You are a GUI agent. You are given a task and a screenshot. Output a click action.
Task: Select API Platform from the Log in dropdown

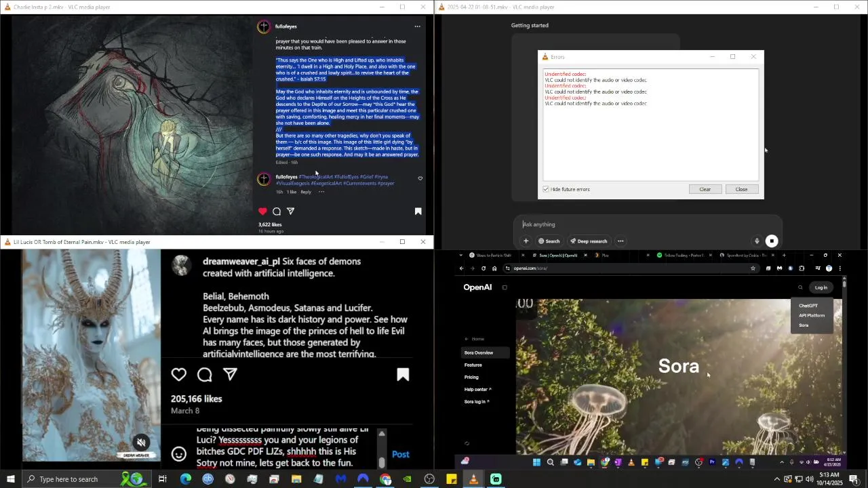(x=812, y=315)
